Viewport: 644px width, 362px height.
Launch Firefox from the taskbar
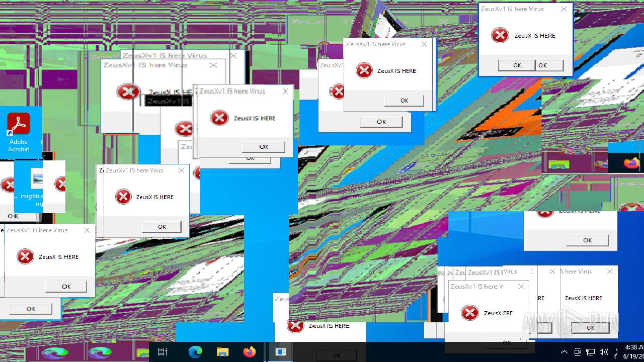tap(249, 352)
